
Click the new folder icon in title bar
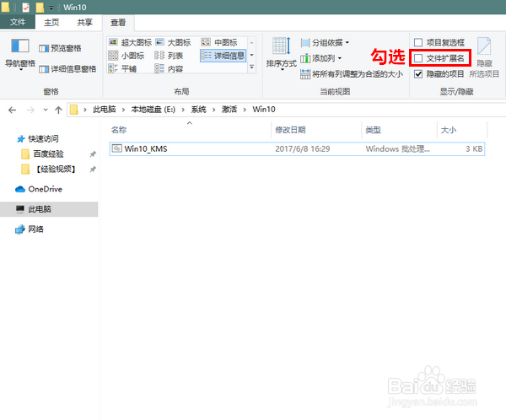coord(40,7)
